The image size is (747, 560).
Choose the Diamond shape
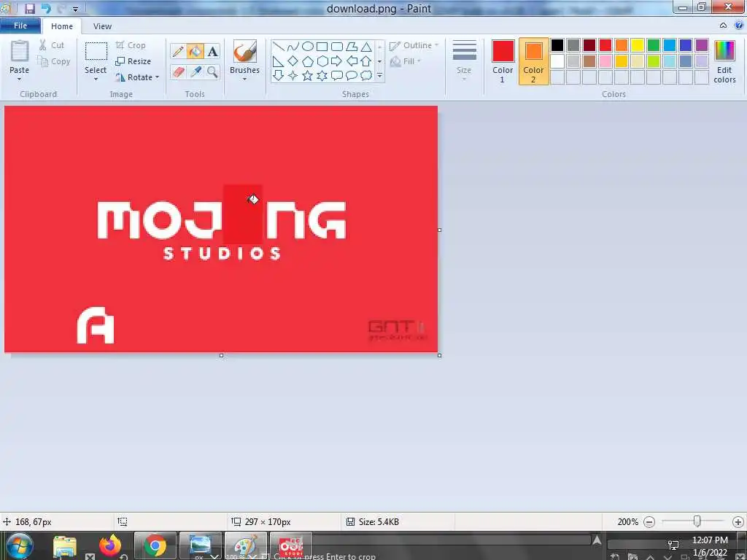(x=293, y=61)
